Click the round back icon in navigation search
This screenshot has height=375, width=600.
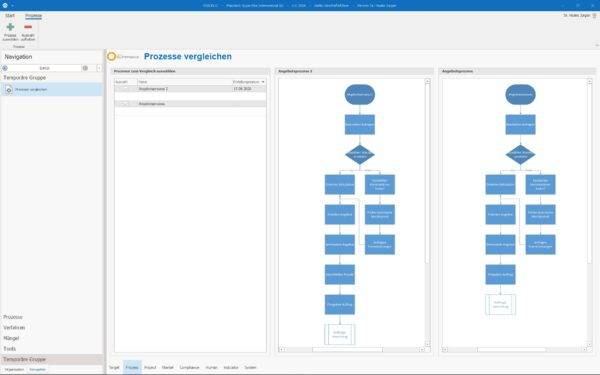pos(5,68)
